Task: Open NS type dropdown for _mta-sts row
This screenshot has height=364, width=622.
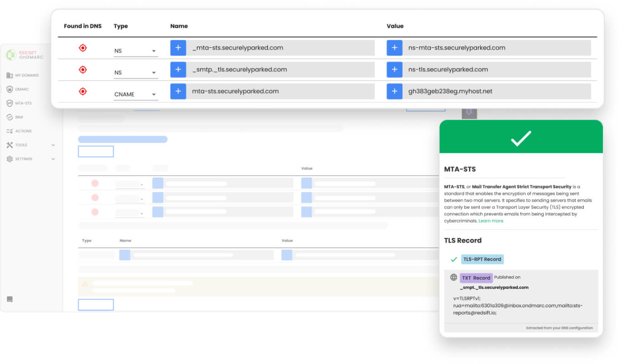Action: click(x=136, y=51)
